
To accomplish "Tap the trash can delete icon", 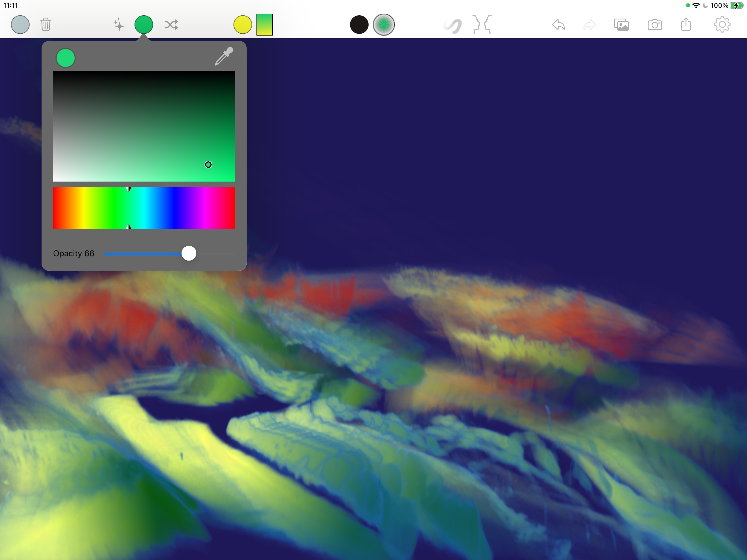I will pos(46,25).
